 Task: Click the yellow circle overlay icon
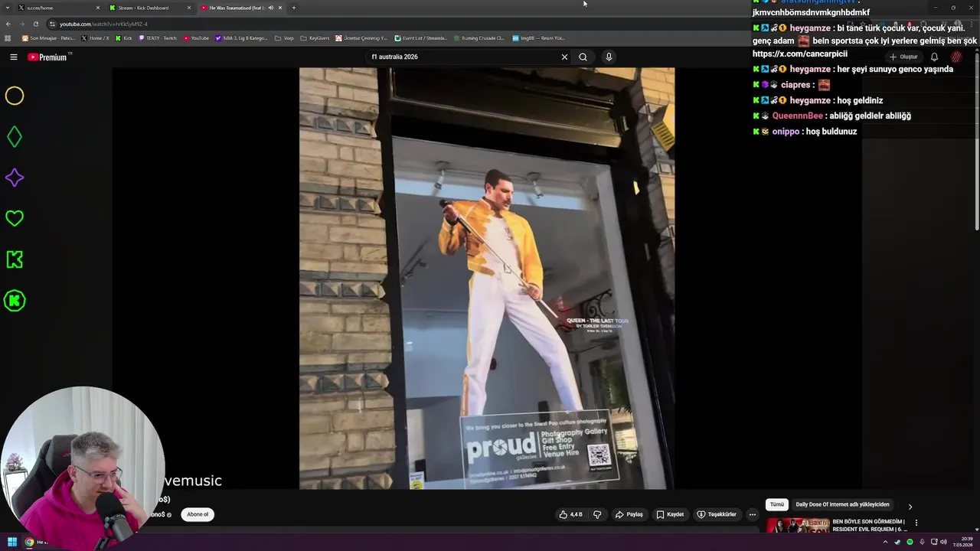(15, 96)
